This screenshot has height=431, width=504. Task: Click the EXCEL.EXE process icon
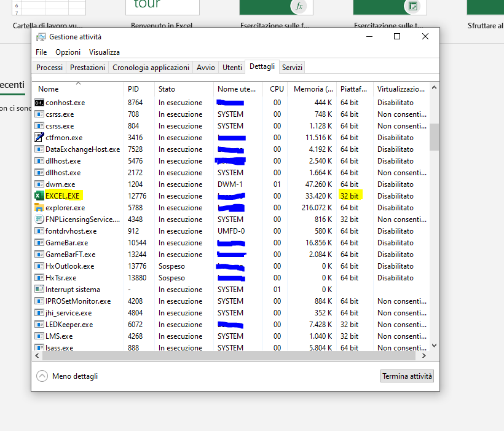(39, 196)
